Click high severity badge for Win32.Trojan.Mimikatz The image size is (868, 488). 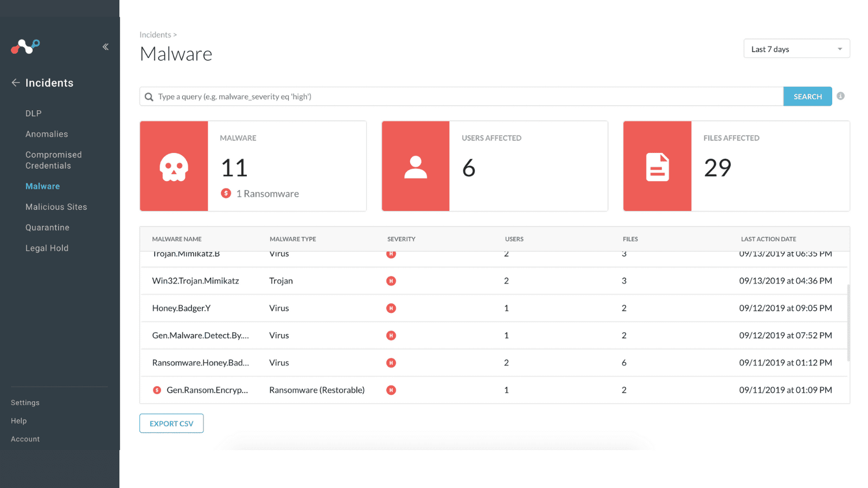[x=391, y=281]
